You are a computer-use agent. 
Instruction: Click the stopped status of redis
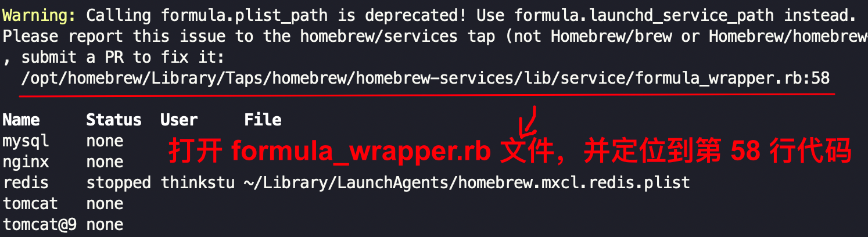pyautogui.click(x=119, y=182)
